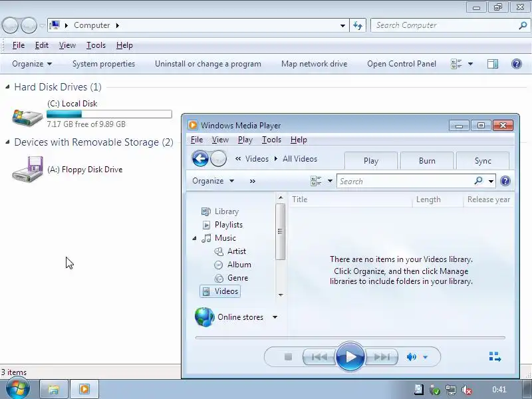Image resolution: width=532 pixels, height=399 pixels.
Task: Select Artist under Music
Action: pyautogui.click(x=230, y=251)
